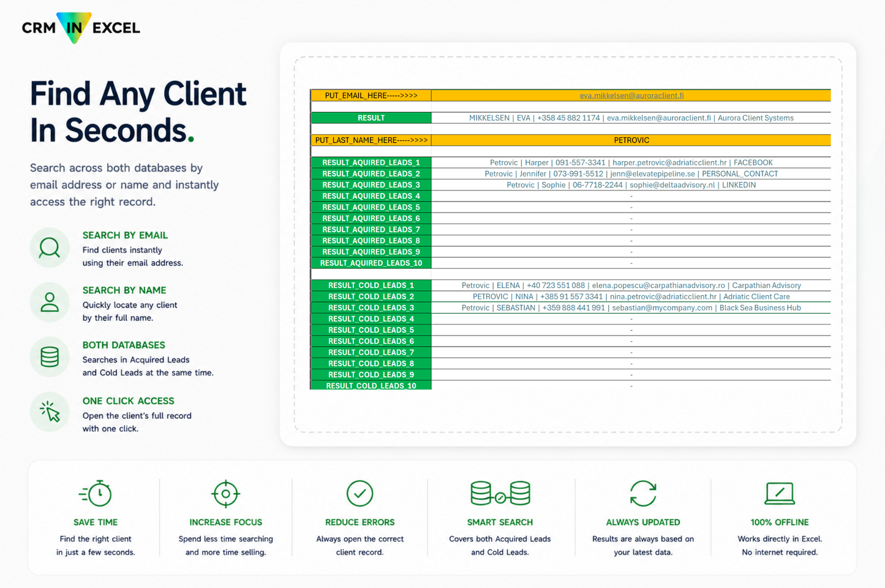Viewport: 885px width, 588px height.
Task: Click the SMART SEARCH label
Action: click(500, 522)
